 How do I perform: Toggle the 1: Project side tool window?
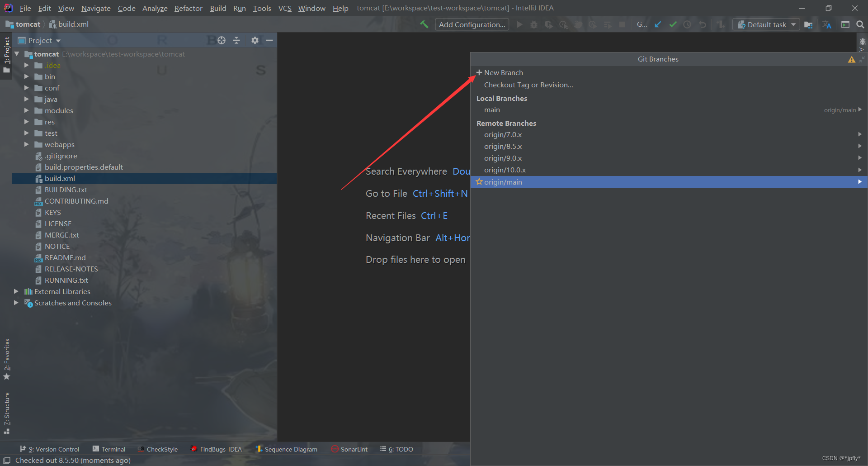click(6, 54)
